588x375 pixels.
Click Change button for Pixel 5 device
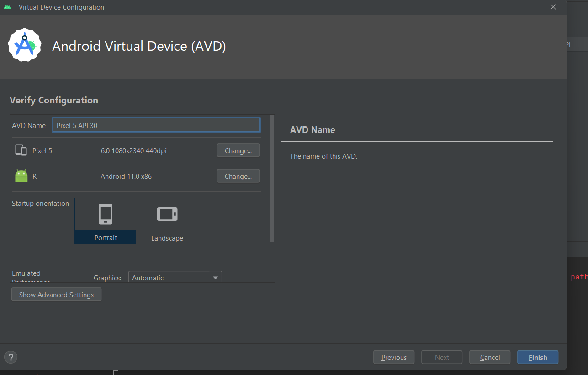click(x=238, y=150)
